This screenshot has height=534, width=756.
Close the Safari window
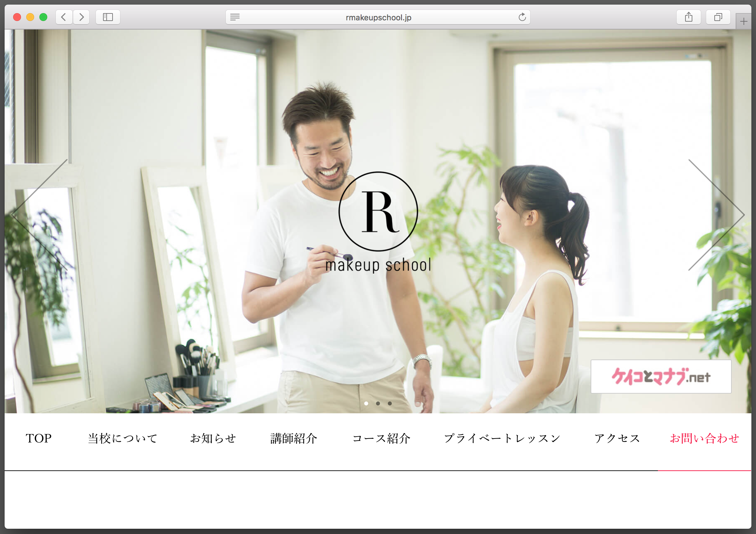(x=17, y=17)
